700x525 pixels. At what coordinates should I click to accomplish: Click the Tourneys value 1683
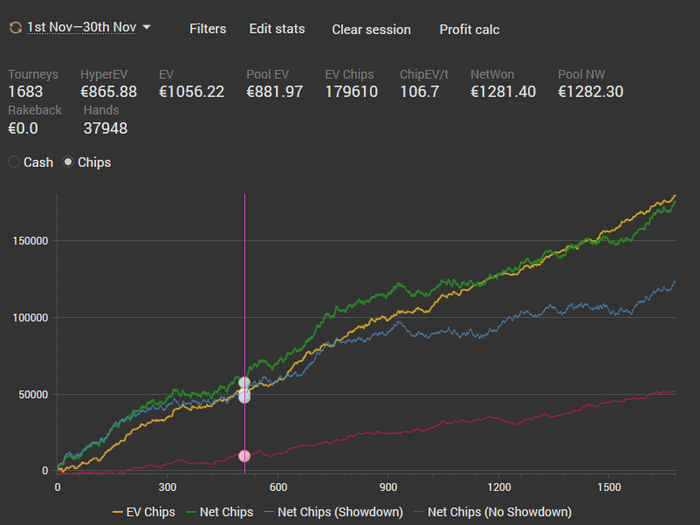click(25, 92)
